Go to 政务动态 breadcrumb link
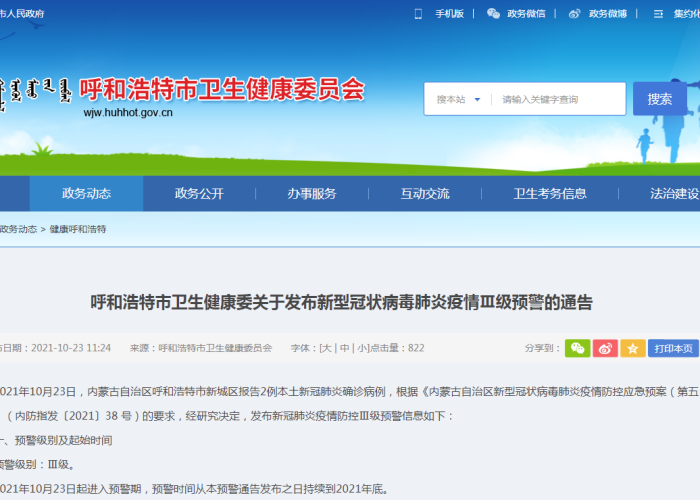Image resolution: width=700 pixels, height=500 pixels. tap(18, 229)
